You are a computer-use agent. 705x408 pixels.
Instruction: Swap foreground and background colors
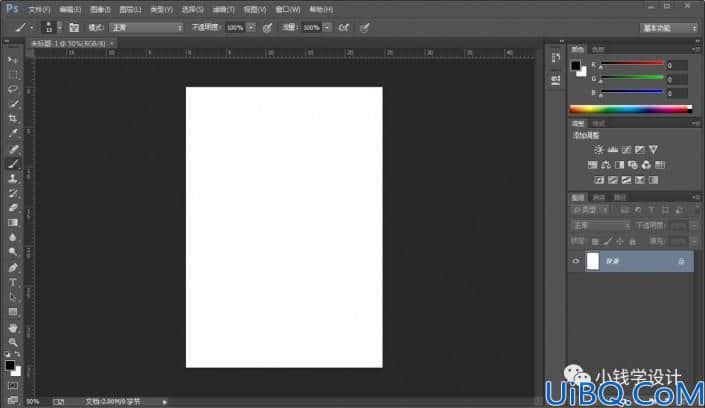[18, 354]
